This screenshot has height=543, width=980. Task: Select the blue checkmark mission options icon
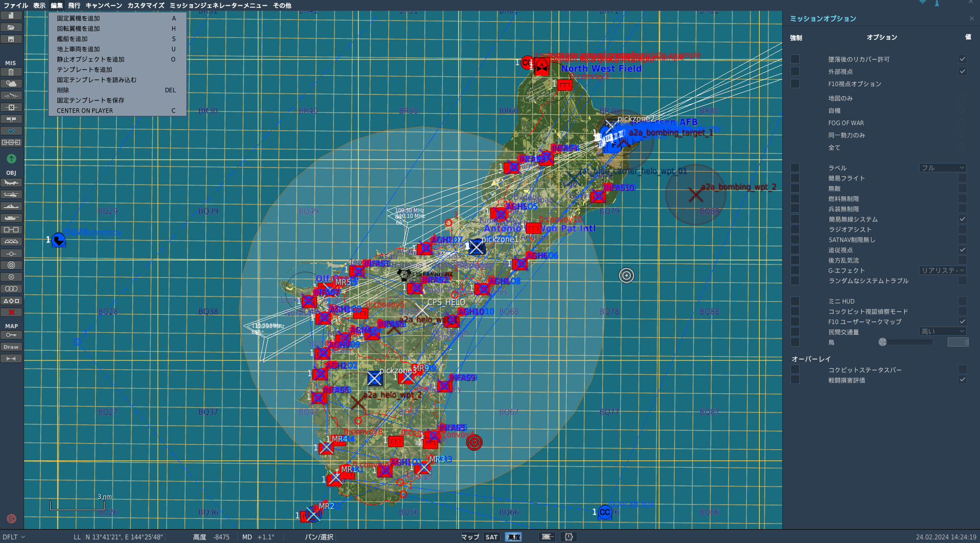point(11,131)
